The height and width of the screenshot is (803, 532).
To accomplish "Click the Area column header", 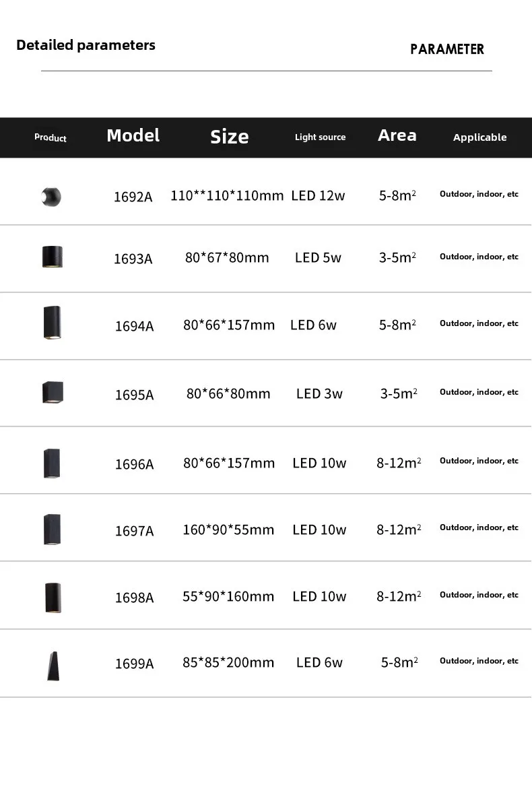I will (x=397, y=135).
